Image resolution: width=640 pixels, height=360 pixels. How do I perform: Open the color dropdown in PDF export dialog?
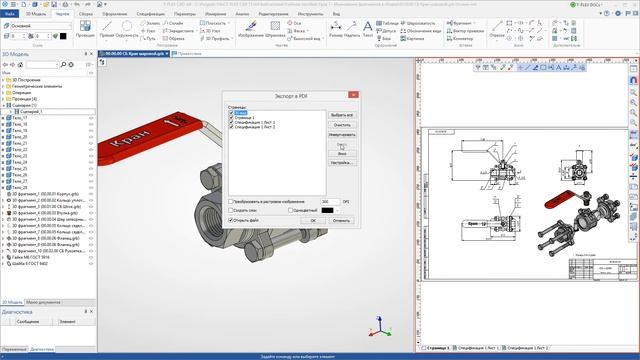[x=337, y=210]
